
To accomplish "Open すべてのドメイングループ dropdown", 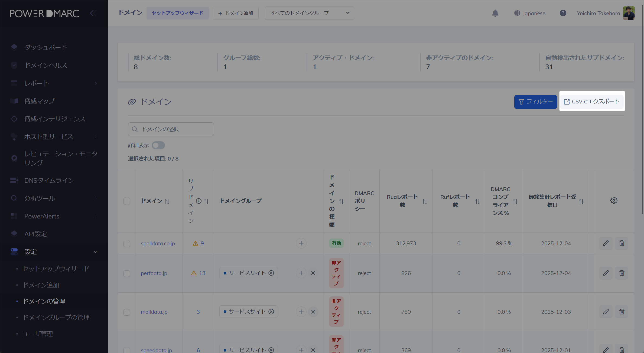I will coord(309,13).
